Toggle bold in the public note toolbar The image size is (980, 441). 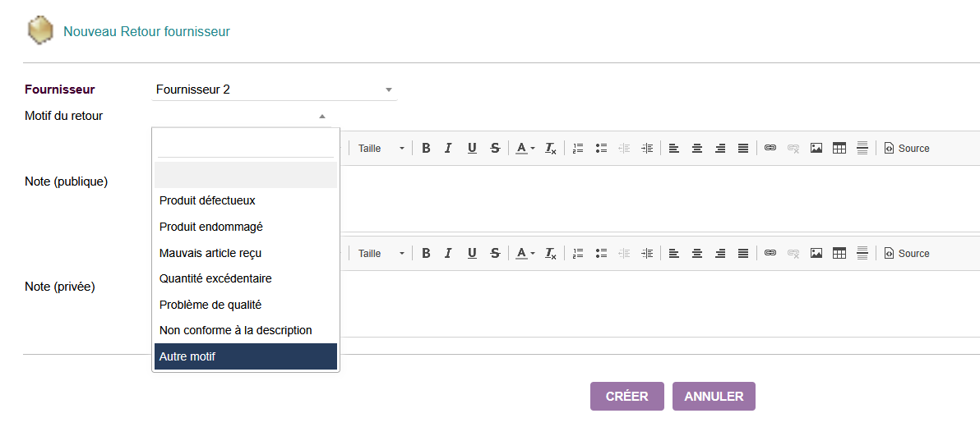tap(426, 149)
